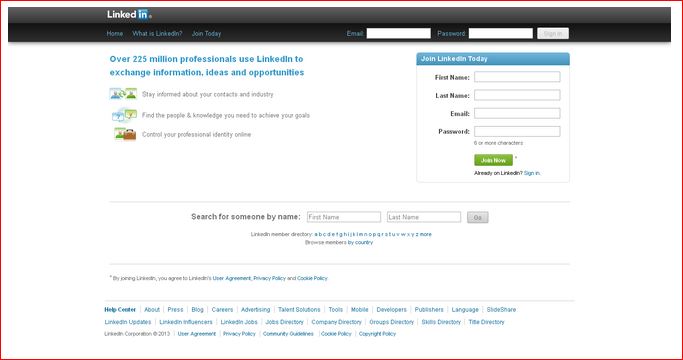Focus the search First Name box
683x360 pixels.
[x=344, y=217]
